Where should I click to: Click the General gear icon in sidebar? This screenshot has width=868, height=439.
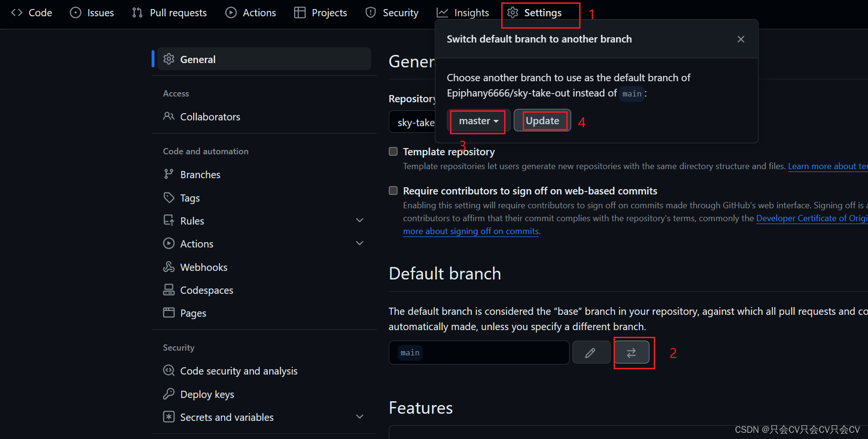[169, 59]
